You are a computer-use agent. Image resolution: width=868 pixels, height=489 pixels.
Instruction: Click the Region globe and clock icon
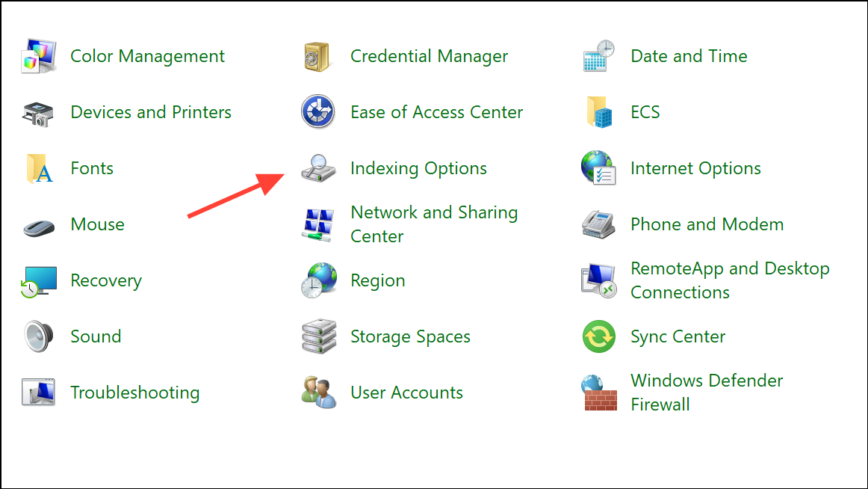pos(319,280)
